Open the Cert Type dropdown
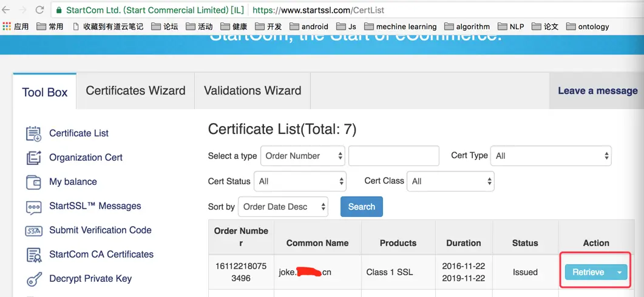Image resolution: width=644 pixels, height=297 pixels. [551, 156]
